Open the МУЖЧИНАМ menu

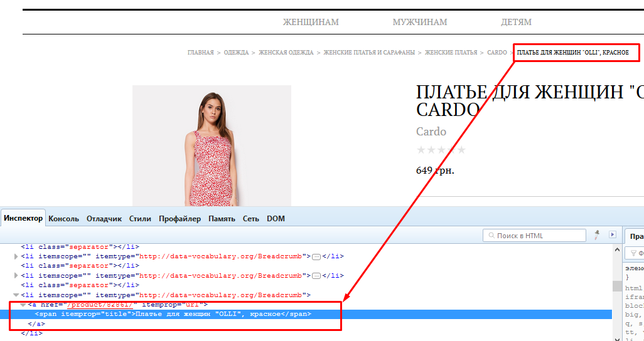coord(420,22)
